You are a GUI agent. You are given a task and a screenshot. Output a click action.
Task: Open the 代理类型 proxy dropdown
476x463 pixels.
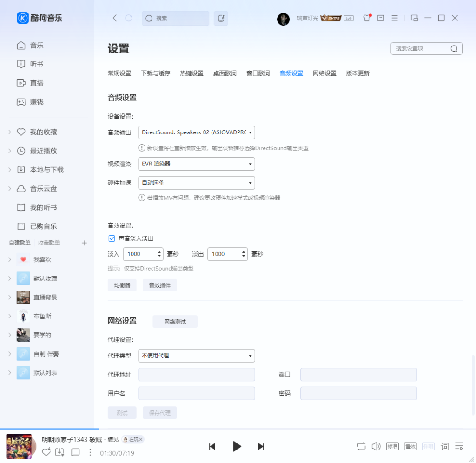tap(196, 355)
